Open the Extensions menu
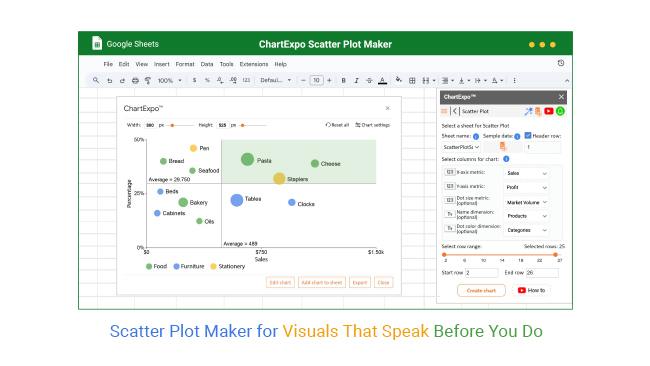This screenshot has width=650, height=366. [x=254, y=64]
